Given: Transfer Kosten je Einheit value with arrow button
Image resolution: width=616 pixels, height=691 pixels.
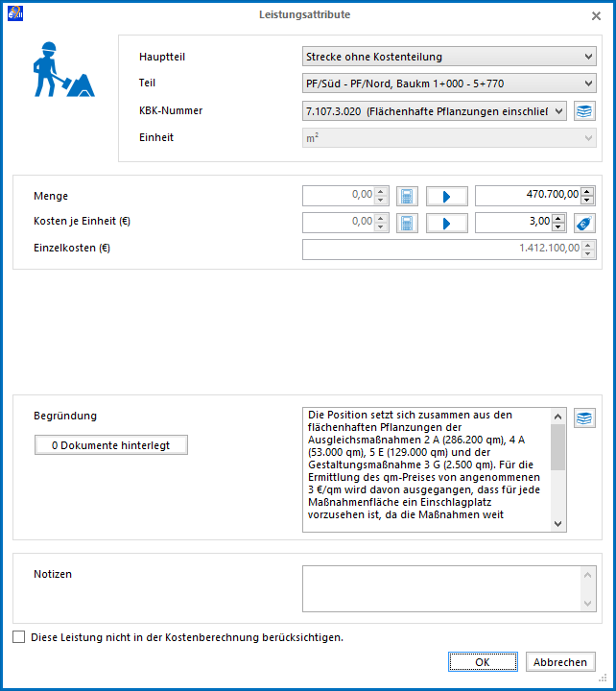Looking at the screenshot, I should pyautogui.click(x=447, y=223).
